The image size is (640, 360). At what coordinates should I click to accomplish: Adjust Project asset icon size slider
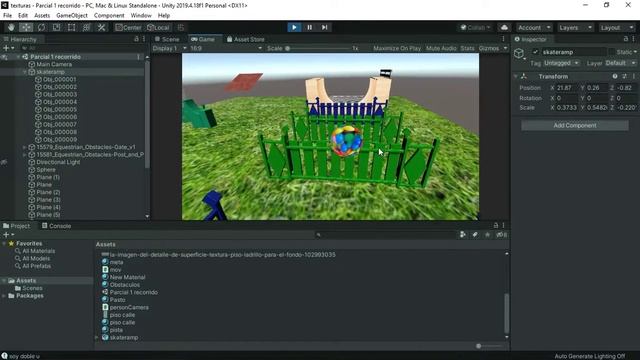click(x=489, y=346)
